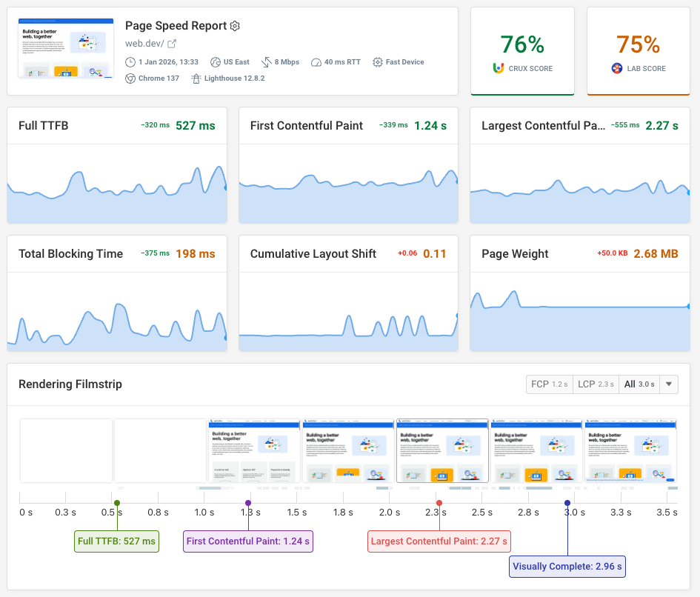This screenshot has width=700, height=597.
Task: Click the globe icon beside US East
Action: [x=214, y=62]
